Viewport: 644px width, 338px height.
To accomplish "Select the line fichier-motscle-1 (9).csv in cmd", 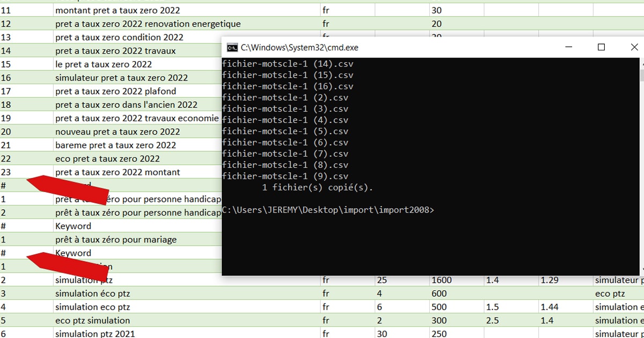I will pos(285,177).
